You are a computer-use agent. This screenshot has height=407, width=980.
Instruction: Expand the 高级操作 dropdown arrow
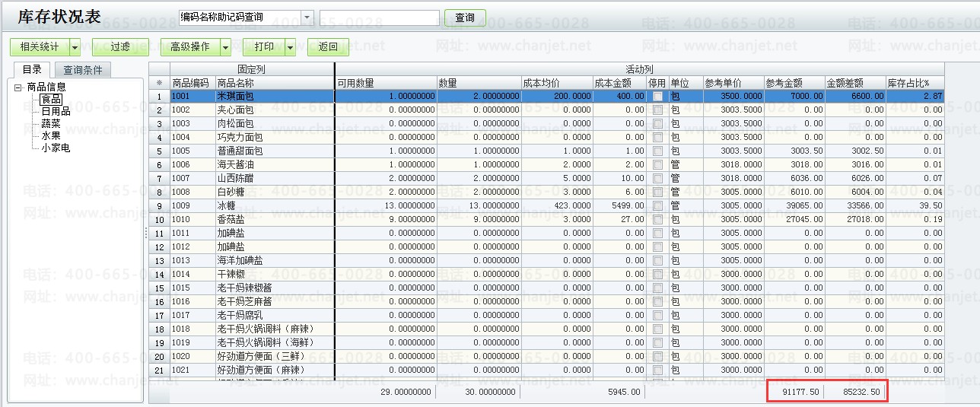(225, 47)
